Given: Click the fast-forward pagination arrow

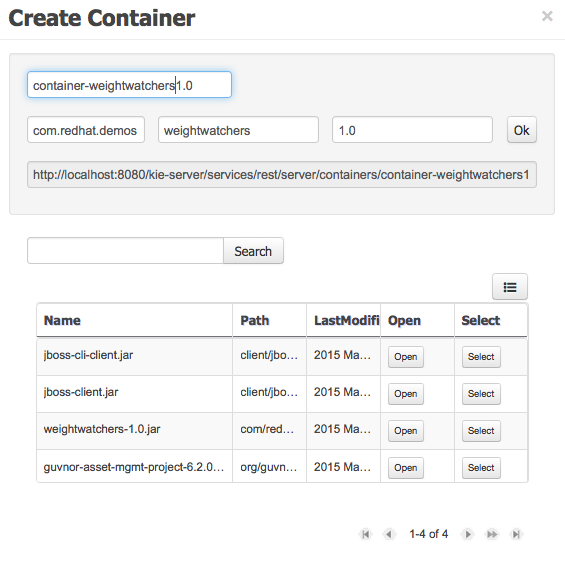Looking at the screenshot, I should [x=492, y=534].
